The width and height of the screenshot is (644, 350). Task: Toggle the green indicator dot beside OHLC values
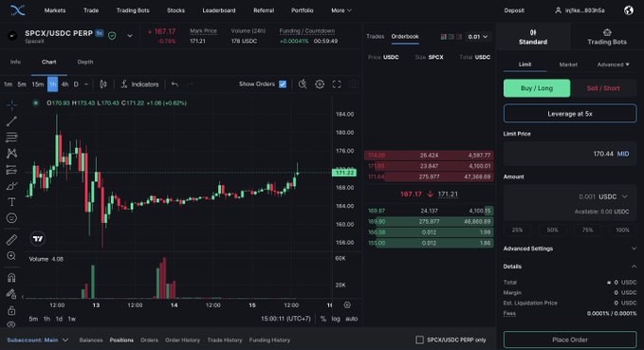click(x=36, y=103)
